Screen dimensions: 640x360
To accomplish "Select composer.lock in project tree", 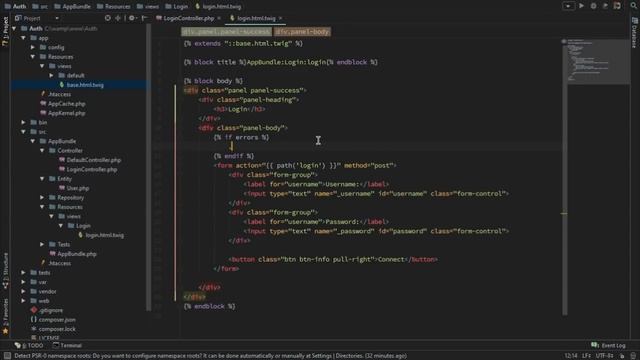I will (x=53, y=329).
